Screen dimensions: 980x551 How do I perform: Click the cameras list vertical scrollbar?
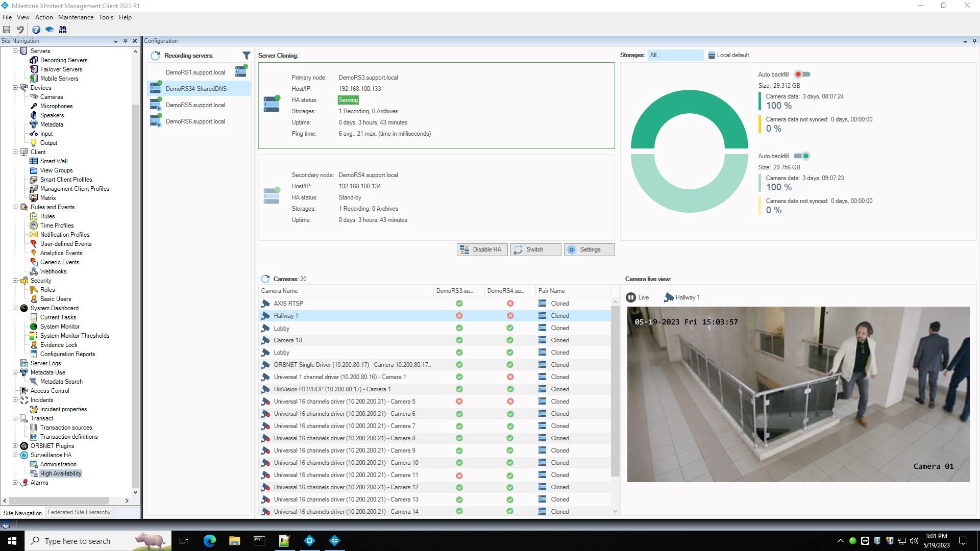click(x=615, y=391)
